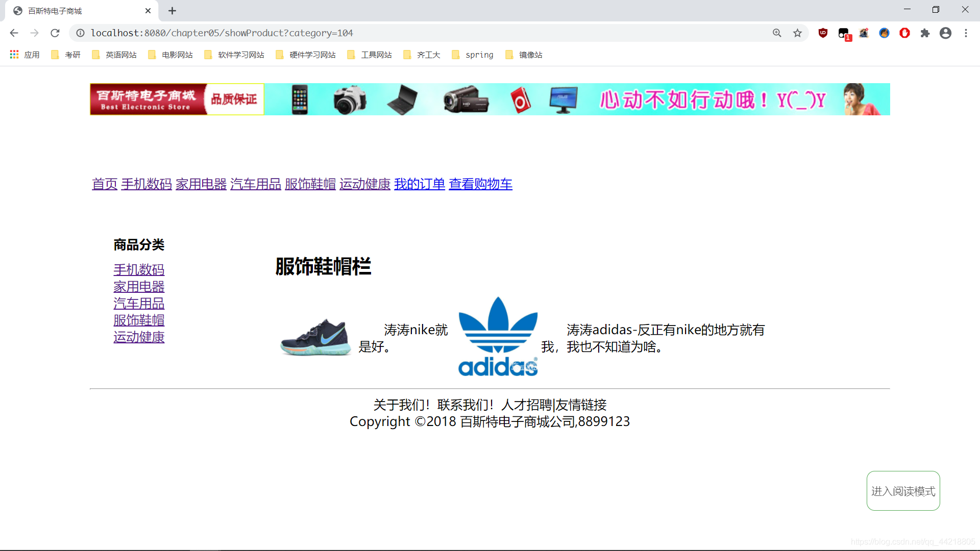Open the 电影网站 bookmark folder
Image resolution: width=980 pixels, height=551 pixels.
click(170, 55)
